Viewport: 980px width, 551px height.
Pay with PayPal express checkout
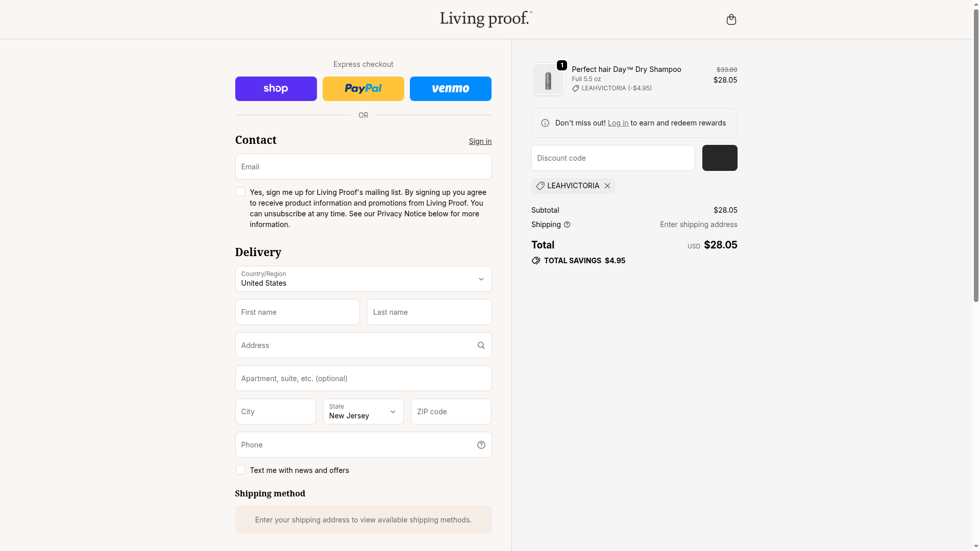point(363,89)
